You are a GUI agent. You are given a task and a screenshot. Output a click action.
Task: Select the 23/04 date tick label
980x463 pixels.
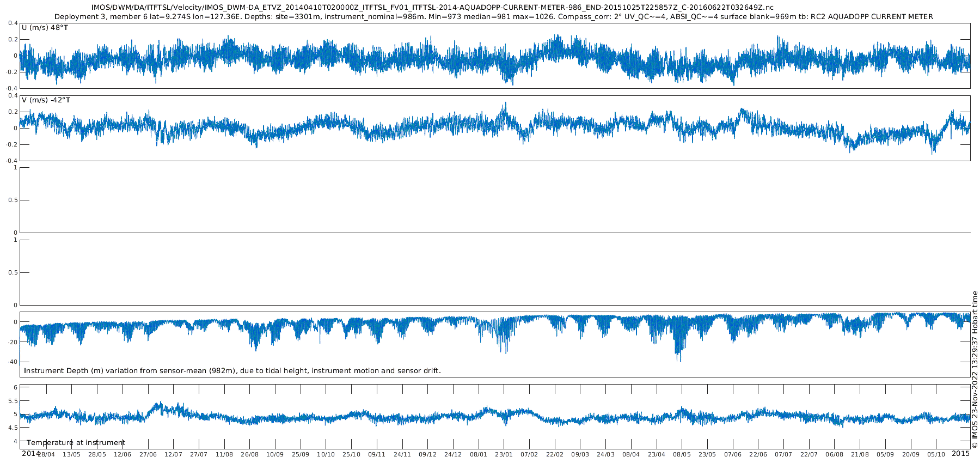pos(657,455)
